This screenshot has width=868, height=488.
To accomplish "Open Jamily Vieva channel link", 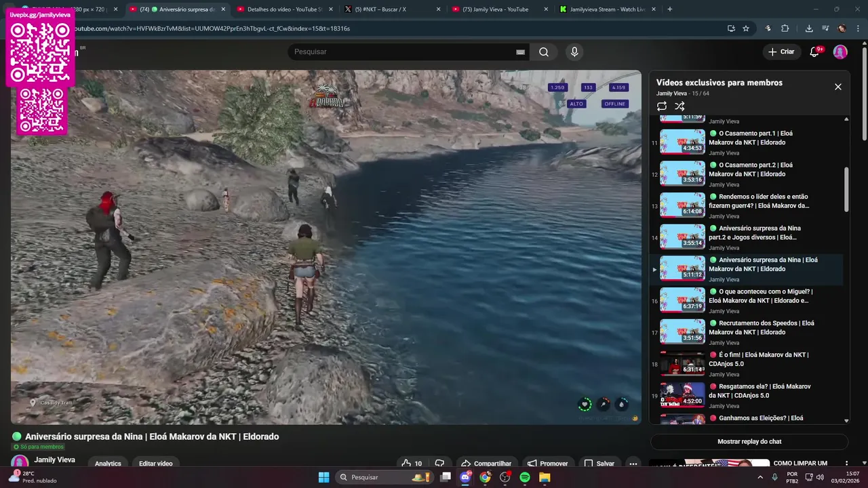I will pyautogui.click(x=55, y=460).
